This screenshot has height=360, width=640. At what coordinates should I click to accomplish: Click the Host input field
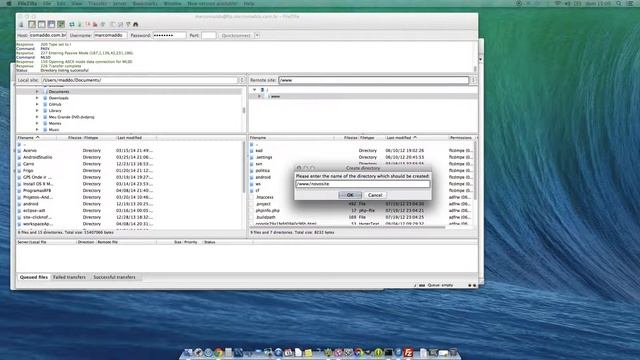[48, 36]
